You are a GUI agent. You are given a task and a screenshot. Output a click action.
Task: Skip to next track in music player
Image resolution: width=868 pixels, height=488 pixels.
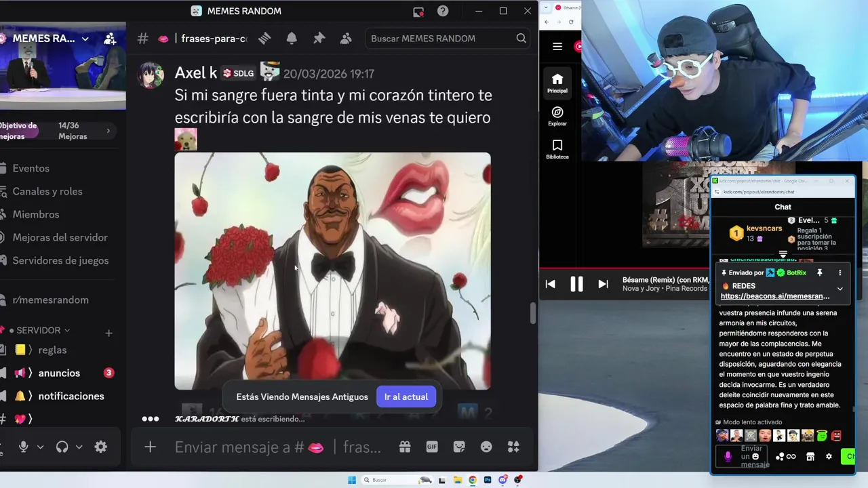click(x=603, y=285)
